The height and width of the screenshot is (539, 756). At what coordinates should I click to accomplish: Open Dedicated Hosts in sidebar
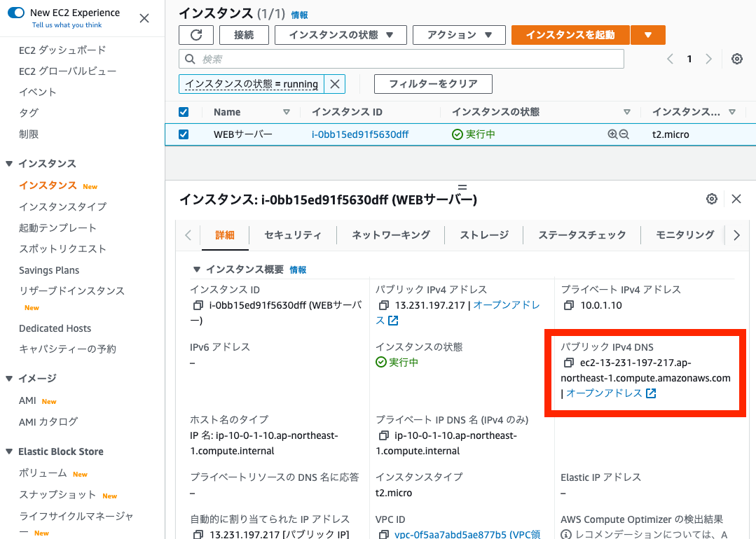tap(55, 328)
